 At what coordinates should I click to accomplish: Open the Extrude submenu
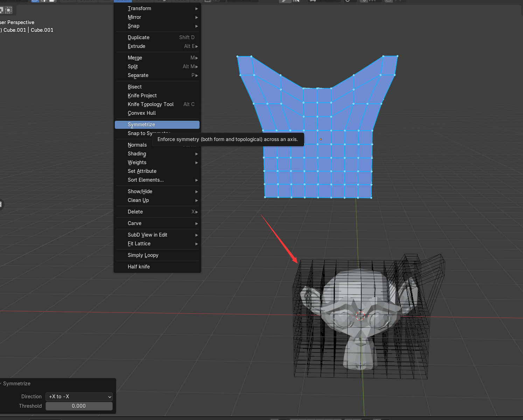tap(157, 46)
